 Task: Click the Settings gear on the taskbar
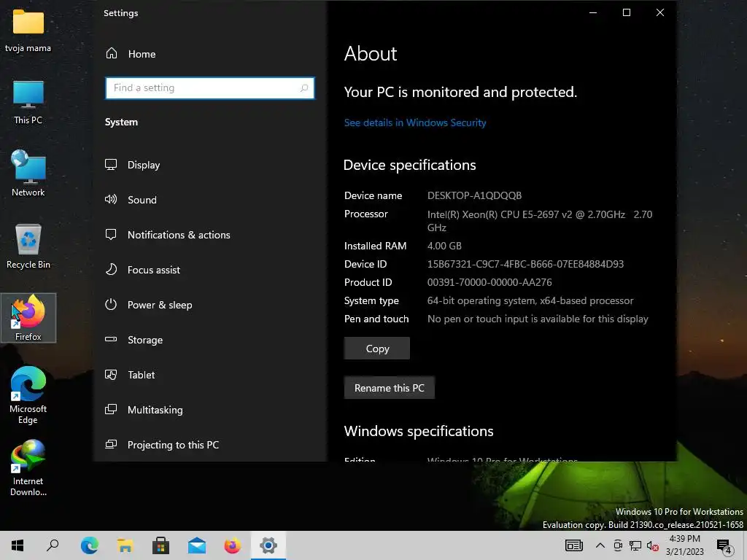point(268,545)
